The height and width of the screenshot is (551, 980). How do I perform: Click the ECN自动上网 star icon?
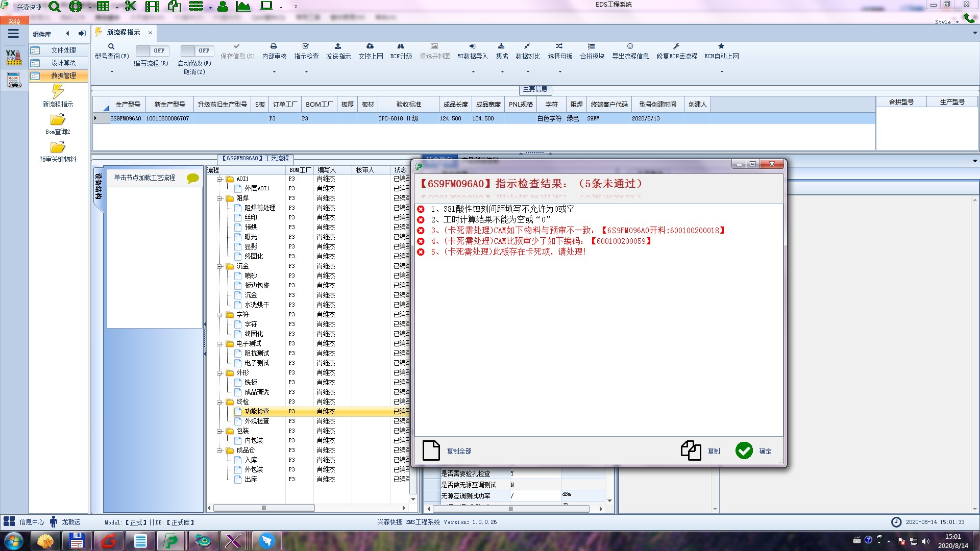(721, 46)
